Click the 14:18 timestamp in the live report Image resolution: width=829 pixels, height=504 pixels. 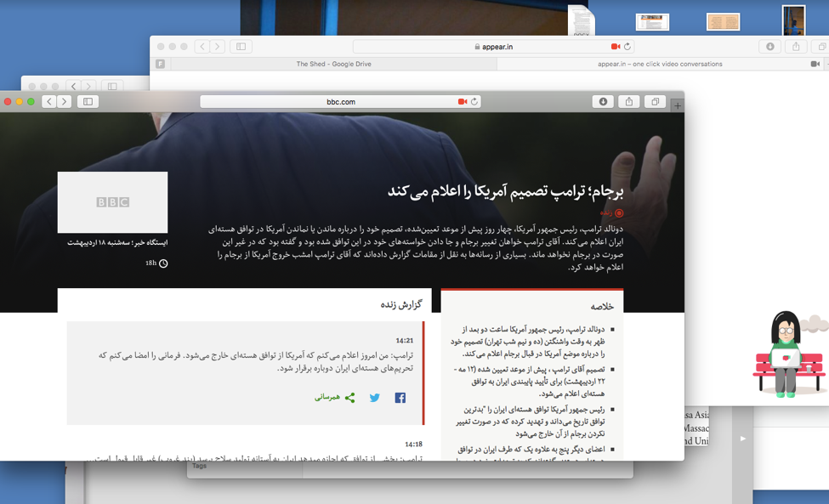click(x=413, y=445)
